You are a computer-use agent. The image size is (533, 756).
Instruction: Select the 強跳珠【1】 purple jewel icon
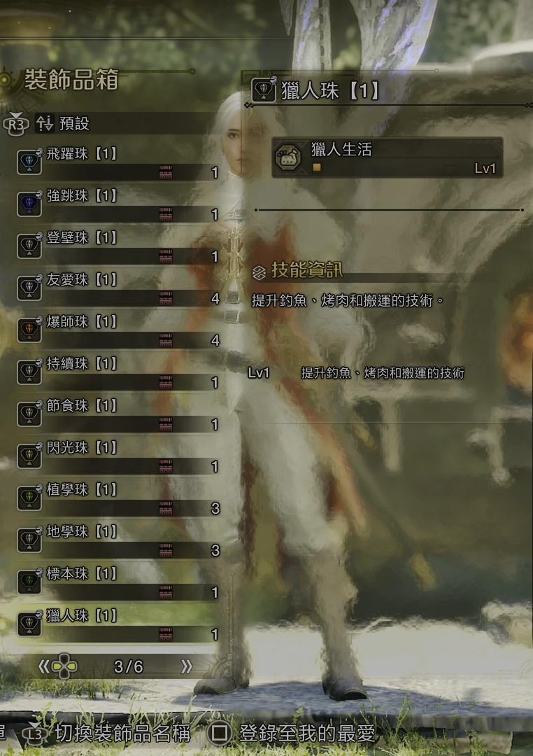(29, 204)
